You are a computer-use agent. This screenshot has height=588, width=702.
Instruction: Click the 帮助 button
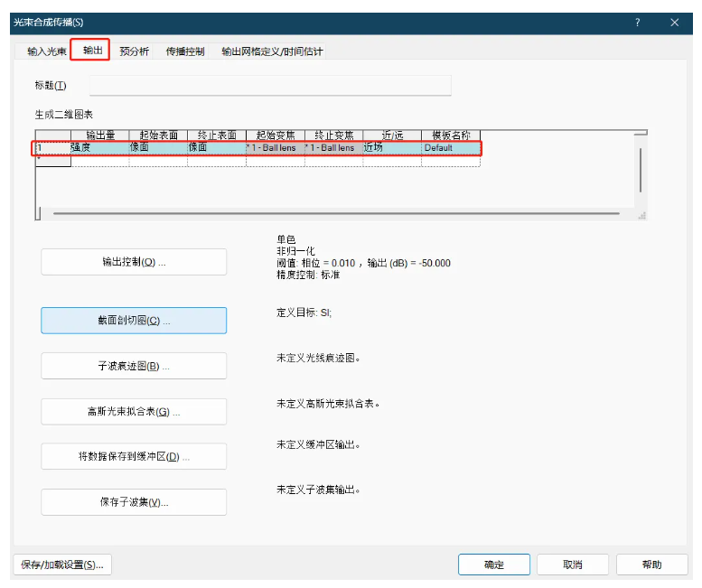651,565
